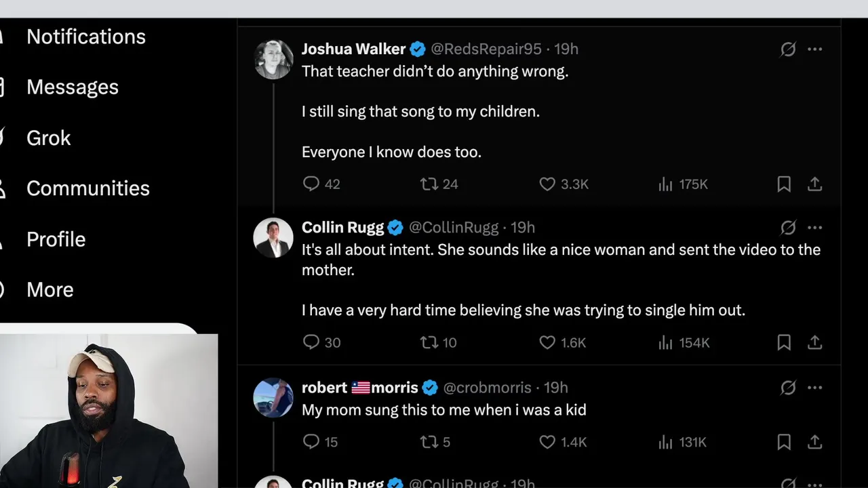Open more options menu on Collin Rugg's tweet
This screenshot has width=868, height=488.
tap(815, 227)
